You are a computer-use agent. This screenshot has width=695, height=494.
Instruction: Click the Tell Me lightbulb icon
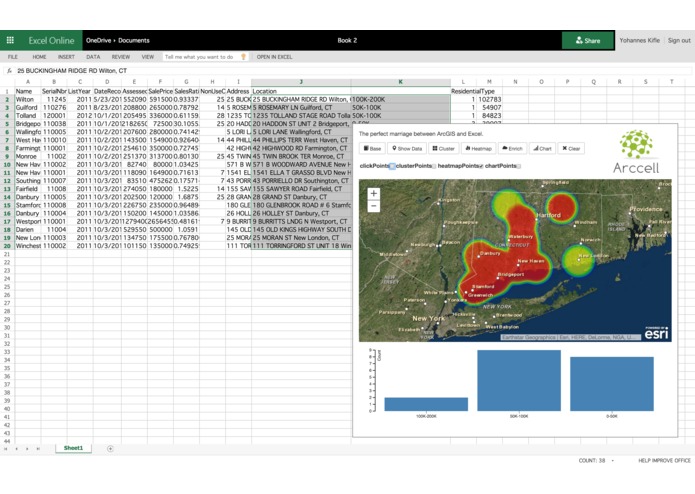click(243, 57)
